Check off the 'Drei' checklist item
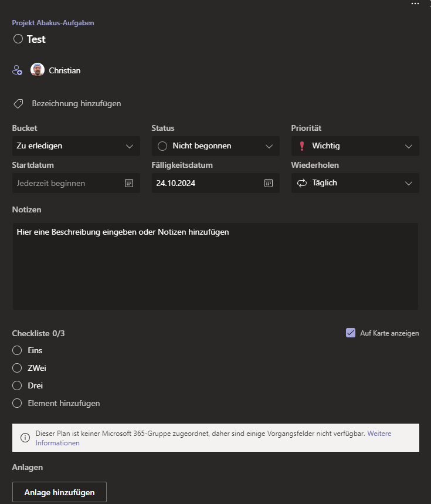 [x=17, y=385]
